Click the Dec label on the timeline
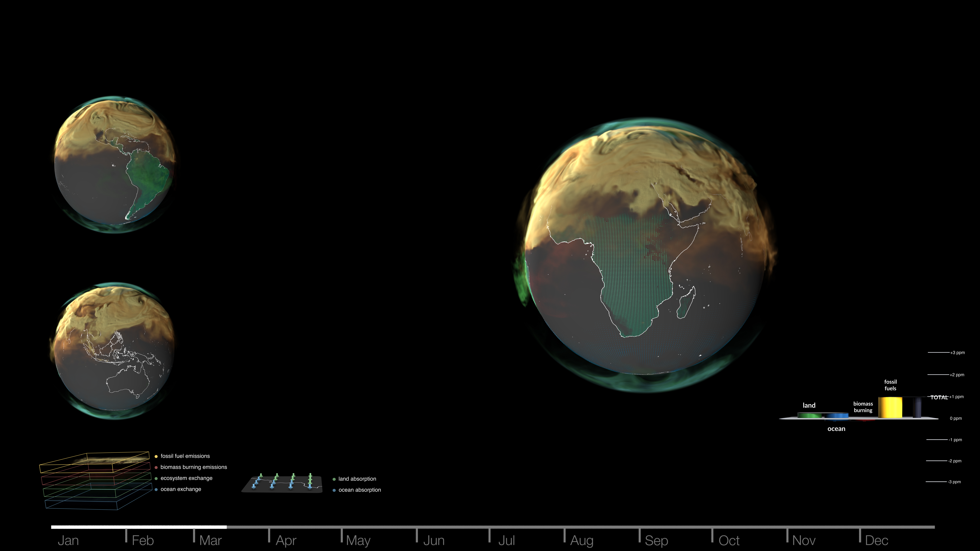This screenshot has height=551, width=980. pyautogui.click(x=877, y=540)
